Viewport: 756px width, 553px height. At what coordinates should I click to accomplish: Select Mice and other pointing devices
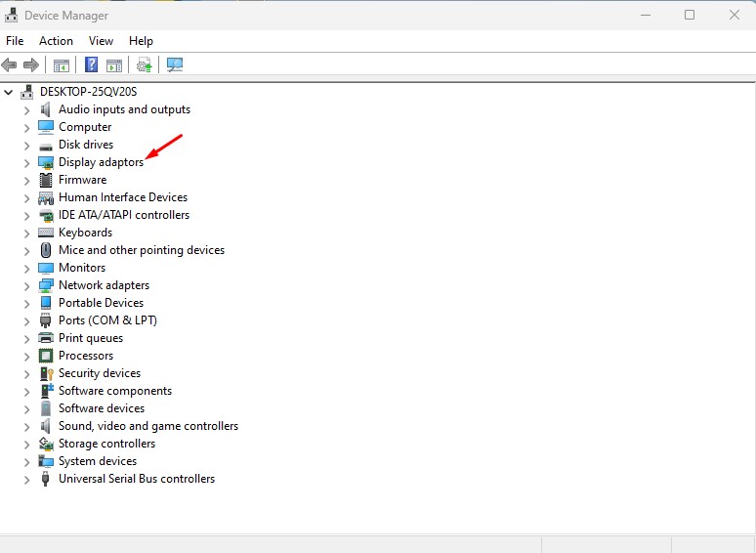pos(142,250)
